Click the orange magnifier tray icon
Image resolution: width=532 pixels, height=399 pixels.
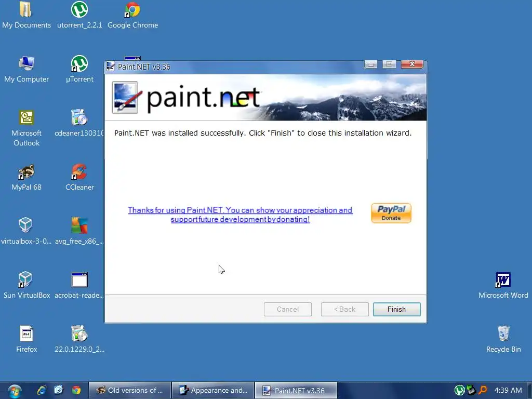pos(483,390)
